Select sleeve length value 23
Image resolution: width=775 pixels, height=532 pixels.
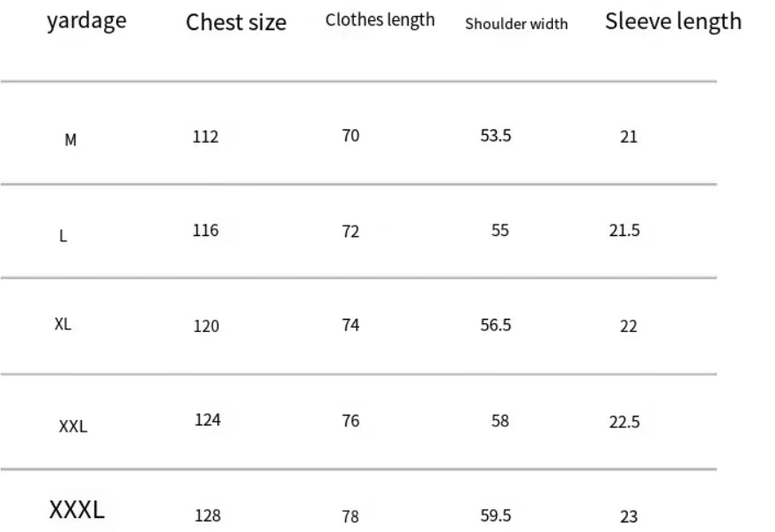pos(628,517)
